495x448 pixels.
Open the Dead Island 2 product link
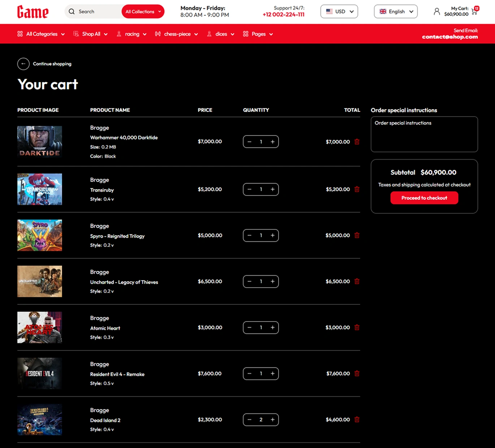coord(105,421)
